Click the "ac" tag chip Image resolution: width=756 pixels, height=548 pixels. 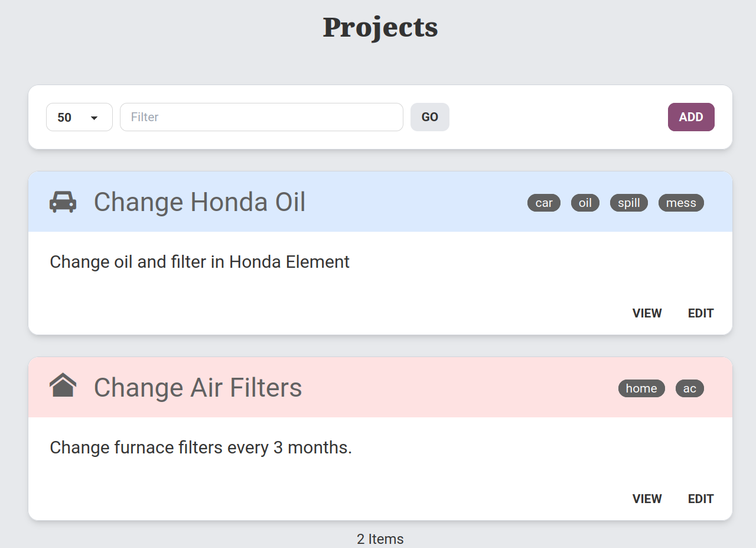[689, 388]
